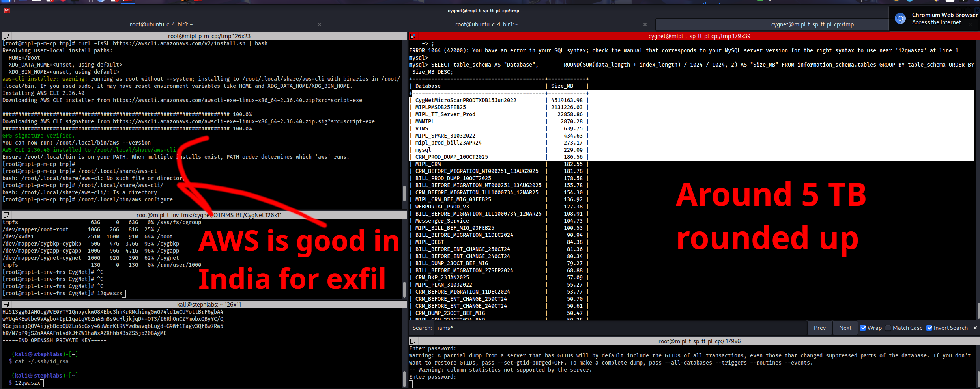Disable the Invert Search checkbox
Screen dimensions: 980x389
(929, 328)
